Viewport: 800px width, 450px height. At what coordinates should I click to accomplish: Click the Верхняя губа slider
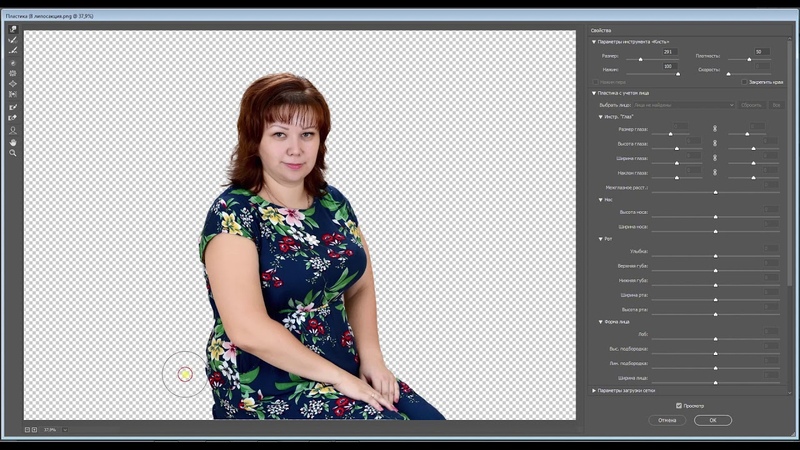coord(715,270)
